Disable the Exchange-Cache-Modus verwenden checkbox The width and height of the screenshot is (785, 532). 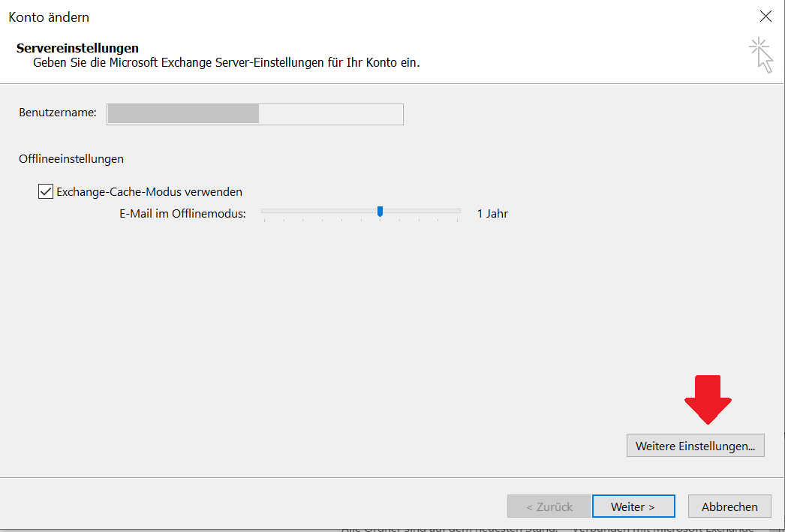tap(46, 191)
